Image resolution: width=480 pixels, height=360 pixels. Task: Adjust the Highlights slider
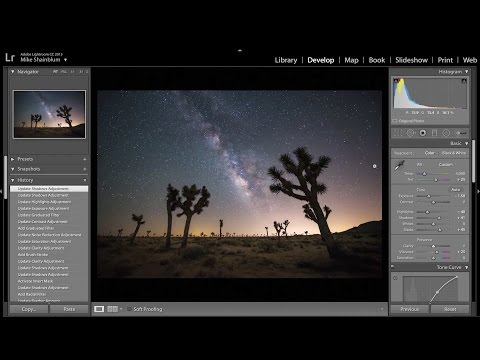[x=427, y=212]
